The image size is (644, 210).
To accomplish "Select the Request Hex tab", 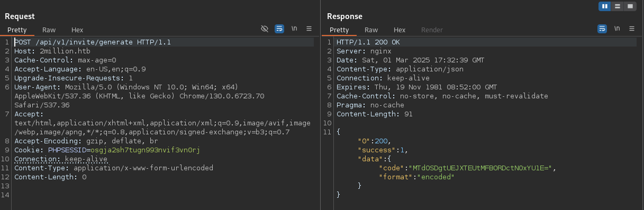I will click(77, 30).
